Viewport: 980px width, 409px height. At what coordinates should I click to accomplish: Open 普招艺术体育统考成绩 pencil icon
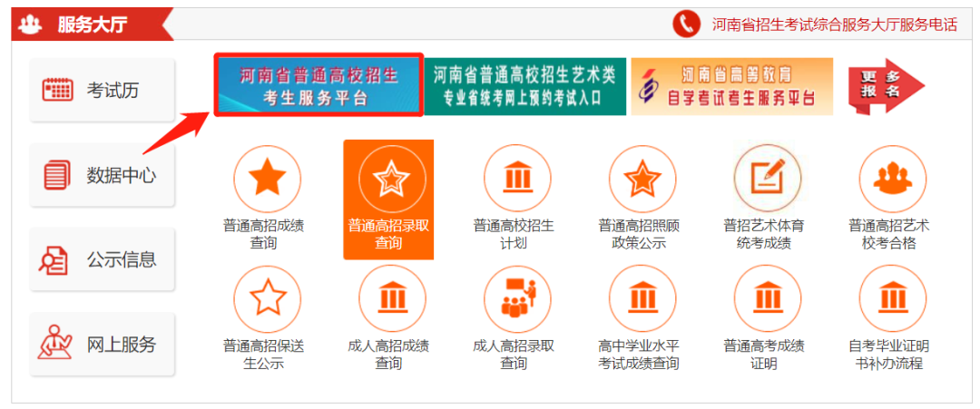coord(768,179)
